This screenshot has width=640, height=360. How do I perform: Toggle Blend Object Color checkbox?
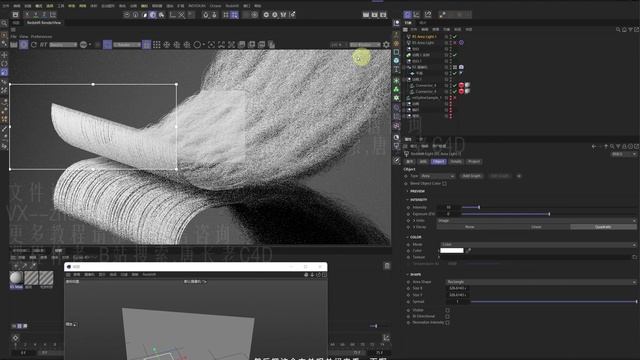click(444, 184)
